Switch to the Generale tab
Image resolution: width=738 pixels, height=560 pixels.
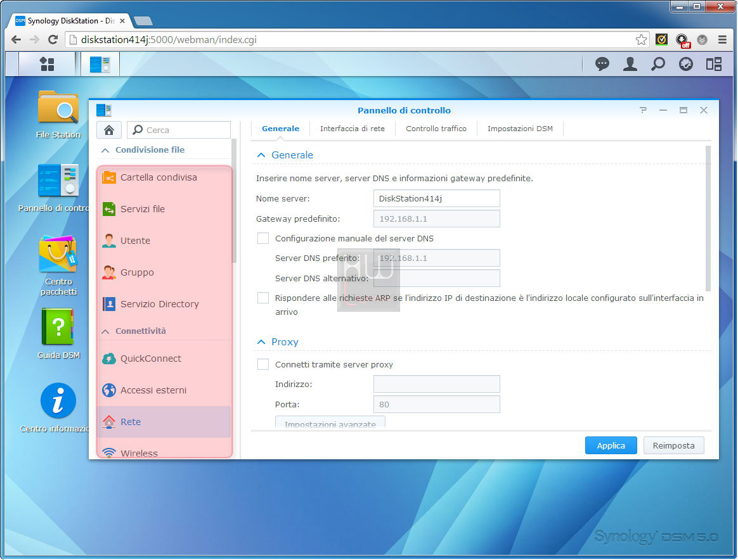click(280, 129)
